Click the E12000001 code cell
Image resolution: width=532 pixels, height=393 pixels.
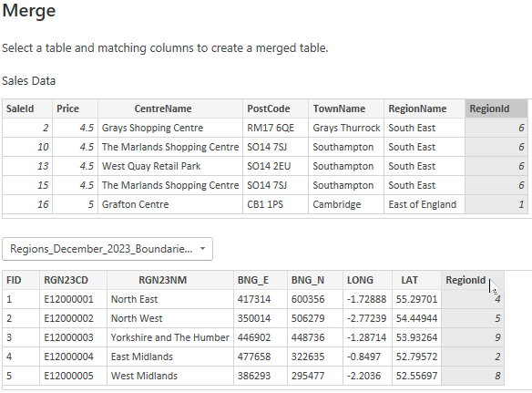click(x=73, y=299)
